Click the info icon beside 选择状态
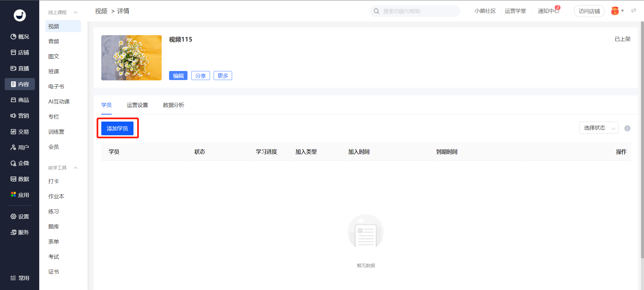The width and height of the screenshot is (644, 290). 627,128
